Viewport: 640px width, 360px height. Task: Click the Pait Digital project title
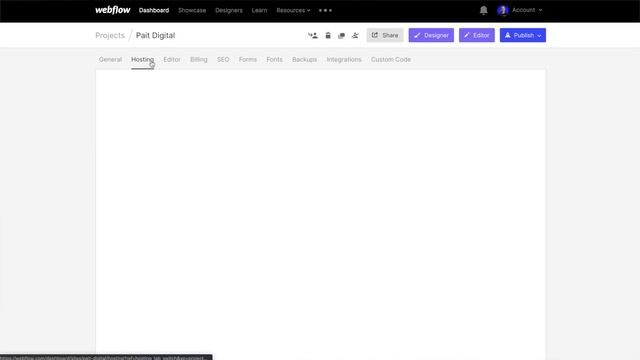(156, 36)
